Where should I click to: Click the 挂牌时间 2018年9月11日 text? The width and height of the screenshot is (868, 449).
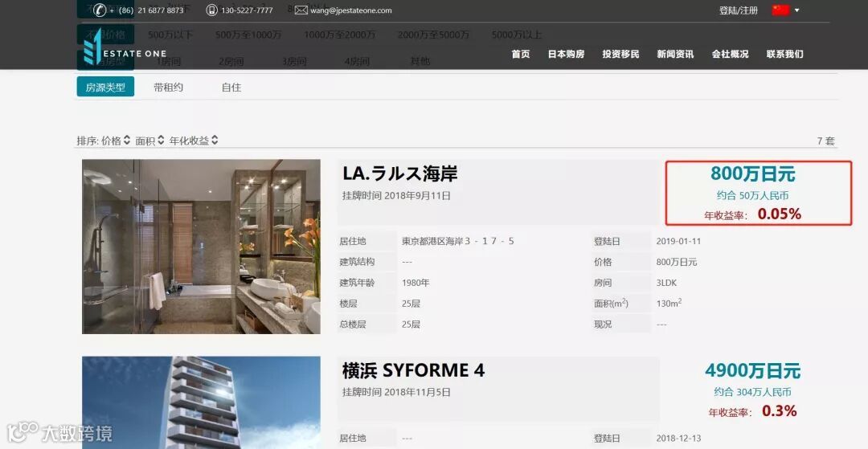(x=396, y=195)
